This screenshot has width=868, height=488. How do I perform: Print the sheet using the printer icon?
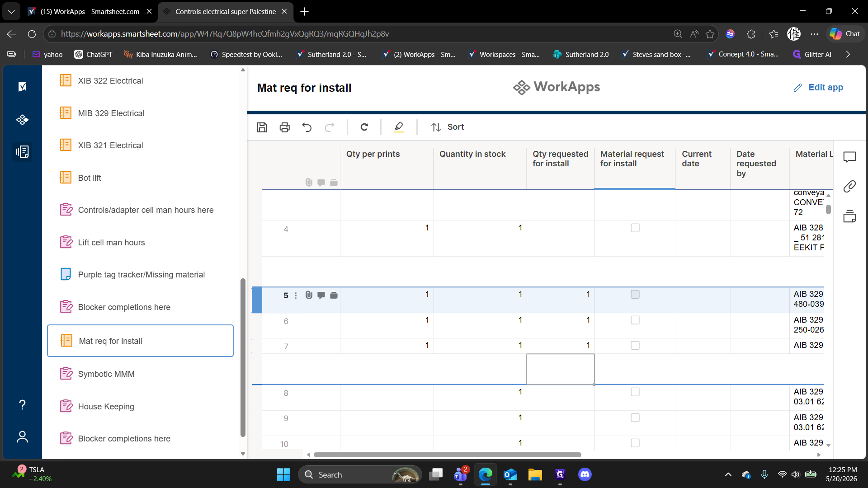click(285, 127)
